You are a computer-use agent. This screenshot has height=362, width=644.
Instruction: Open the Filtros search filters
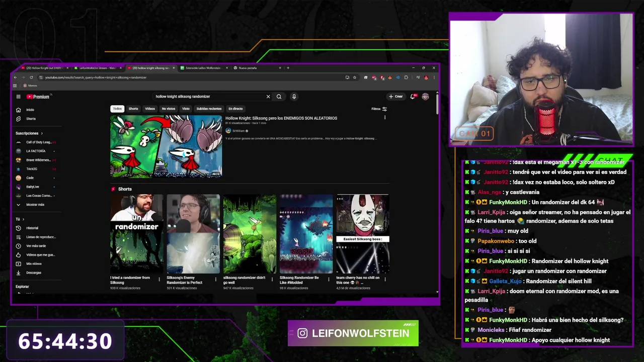(x=379, y=109)
